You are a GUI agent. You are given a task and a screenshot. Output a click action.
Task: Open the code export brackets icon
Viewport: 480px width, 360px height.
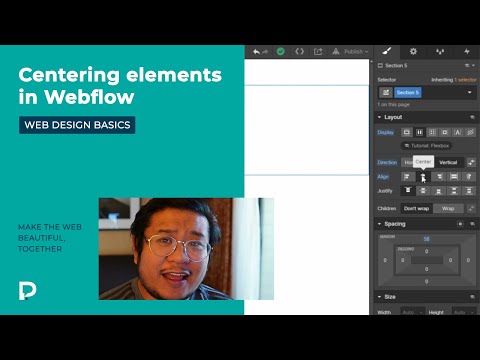pos(299,52)
